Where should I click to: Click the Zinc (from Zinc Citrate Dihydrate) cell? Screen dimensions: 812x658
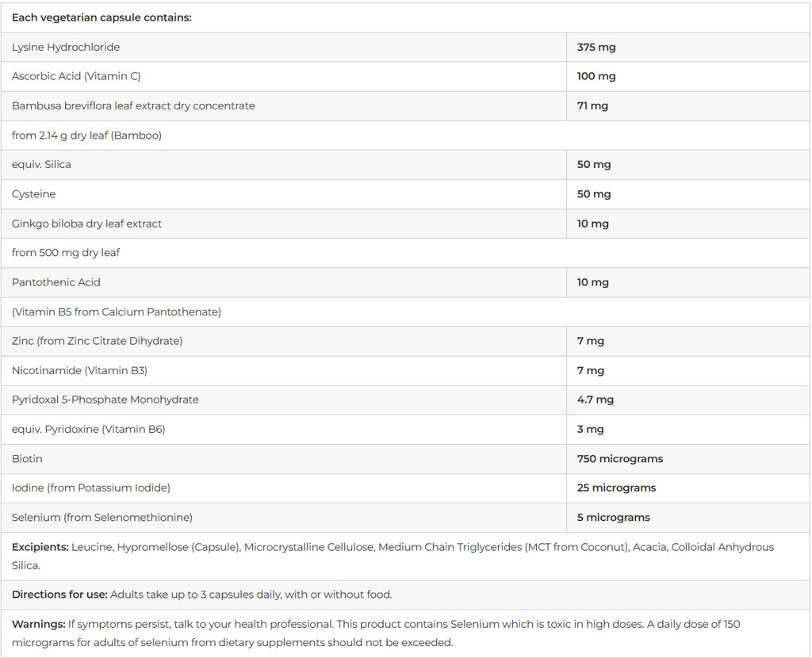pyautogui.click(x=97, y=341)
